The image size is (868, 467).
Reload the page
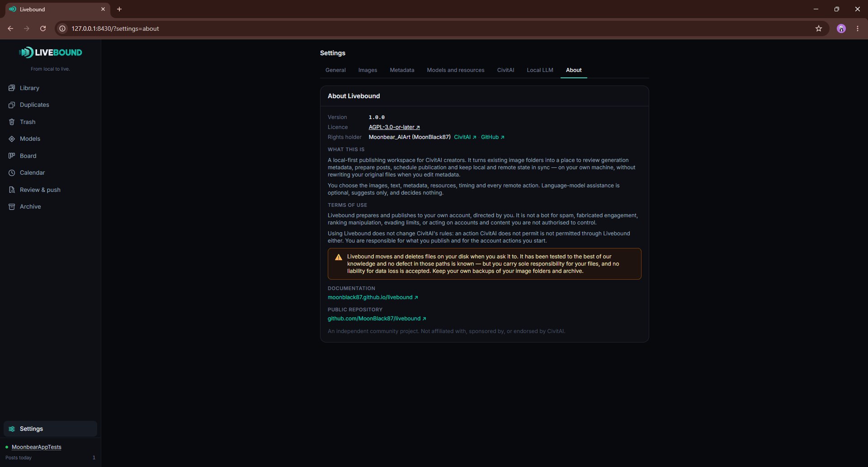43,29
